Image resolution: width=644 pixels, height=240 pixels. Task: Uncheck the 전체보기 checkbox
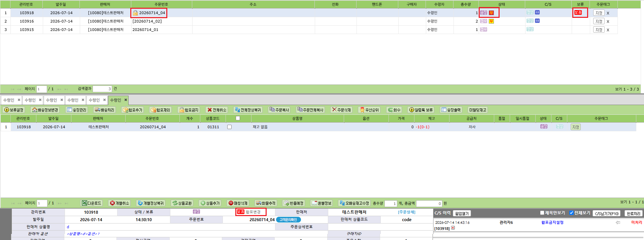(571, 213)
